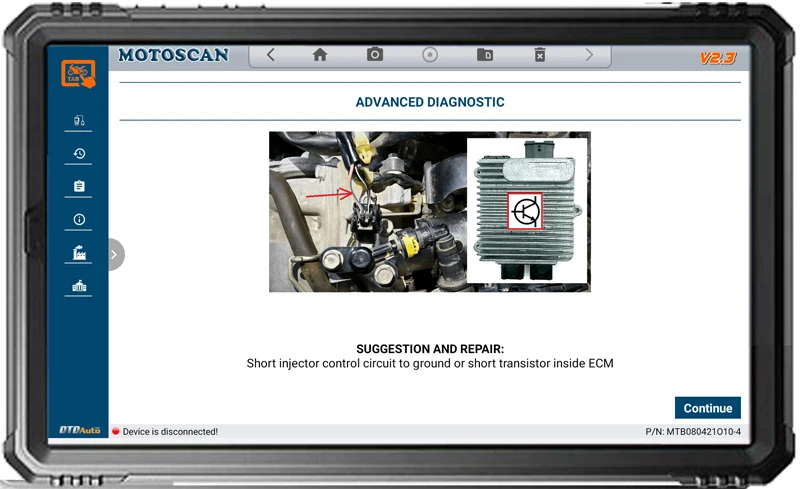Image resolution: width=800 pixels, height=489 pixels.
Task: Take a screenshot with the camera icon
Action: [x=375, y=54]
